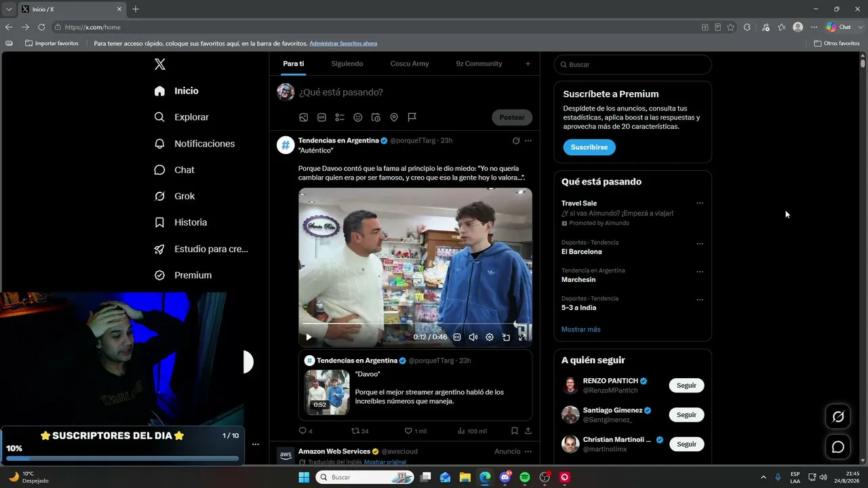This screenshot has height=488, width=868.
Task: View post analytics showing 105 mil
Action: pos(473,431)
